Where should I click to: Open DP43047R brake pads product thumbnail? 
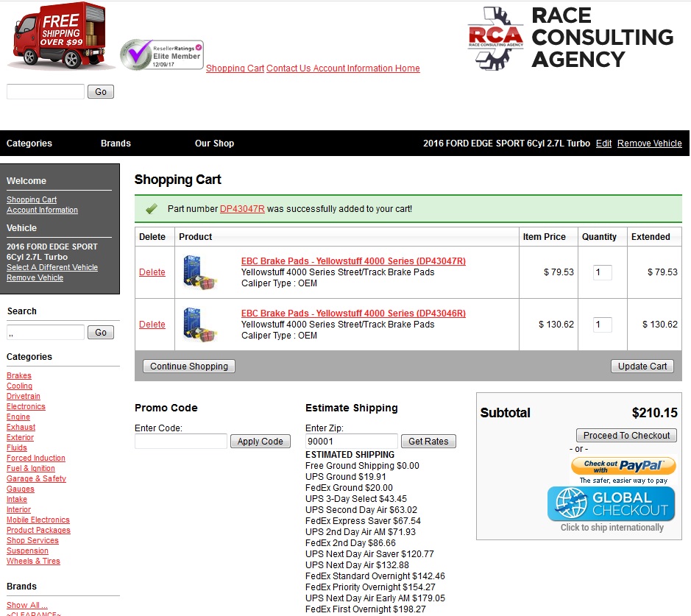point(200,272)
